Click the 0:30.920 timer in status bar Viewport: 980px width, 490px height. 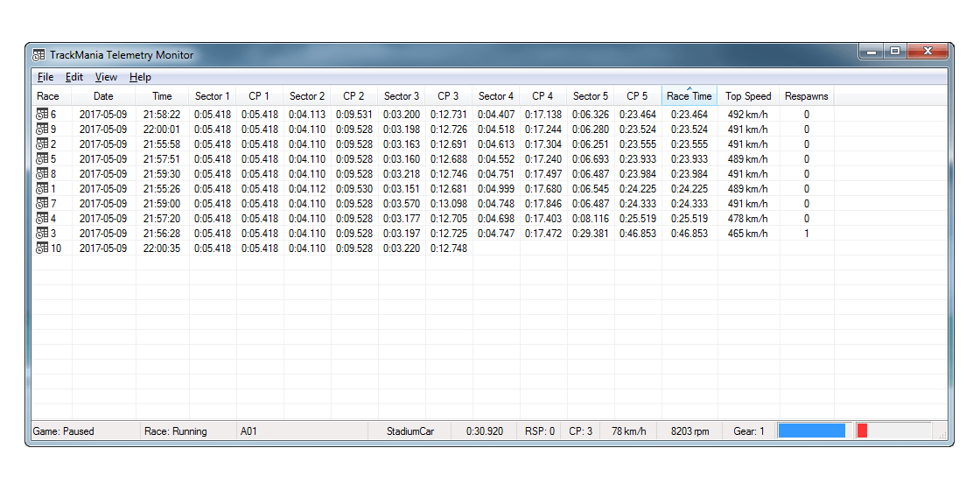(485, 431)
